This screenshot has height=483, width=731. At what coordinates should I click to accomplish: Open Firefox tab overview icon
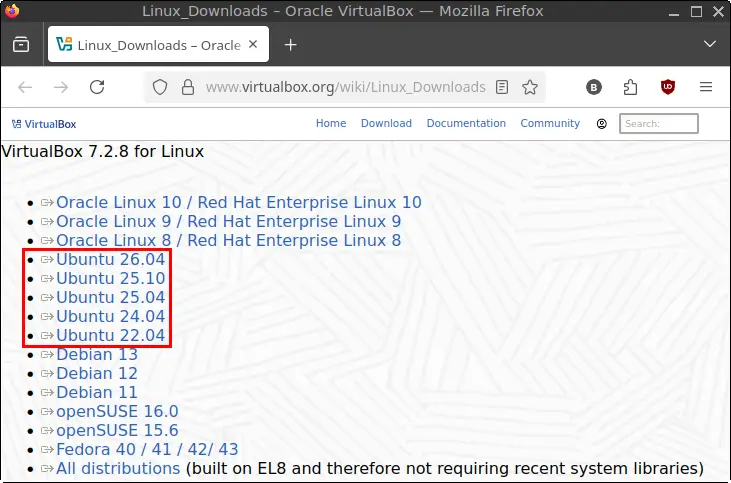21,45
